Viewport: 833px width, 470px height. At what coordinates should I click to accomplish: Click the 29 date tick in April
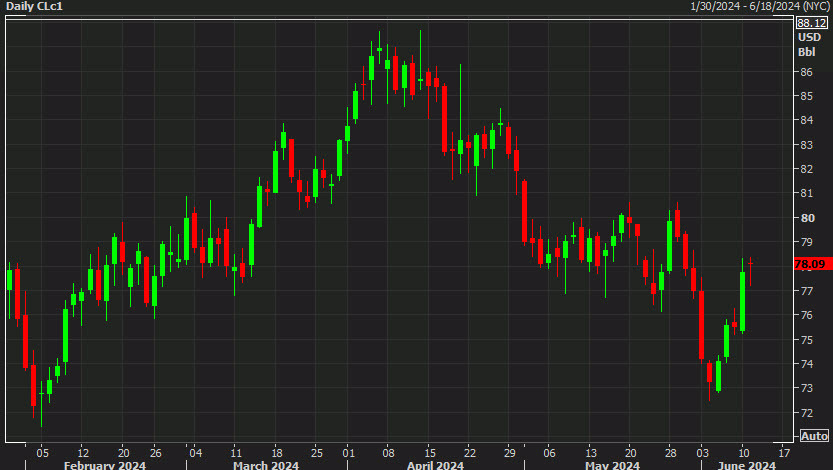pos(509,453)
